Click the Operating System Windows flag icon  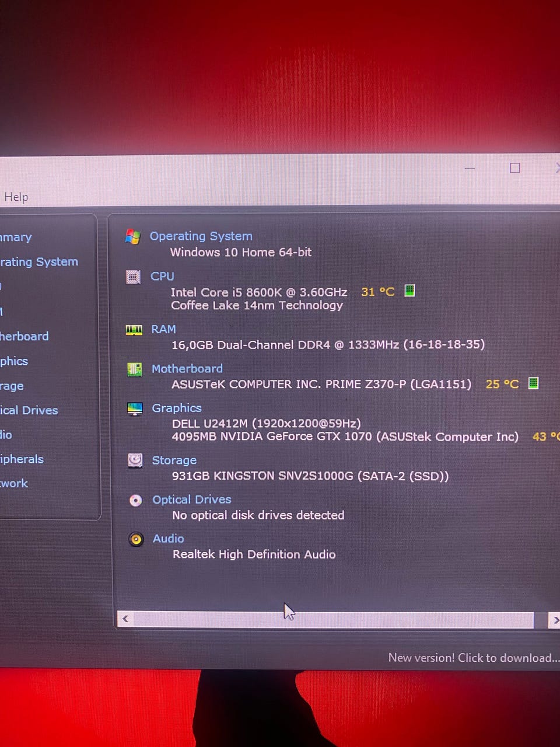tap(132, 236)
